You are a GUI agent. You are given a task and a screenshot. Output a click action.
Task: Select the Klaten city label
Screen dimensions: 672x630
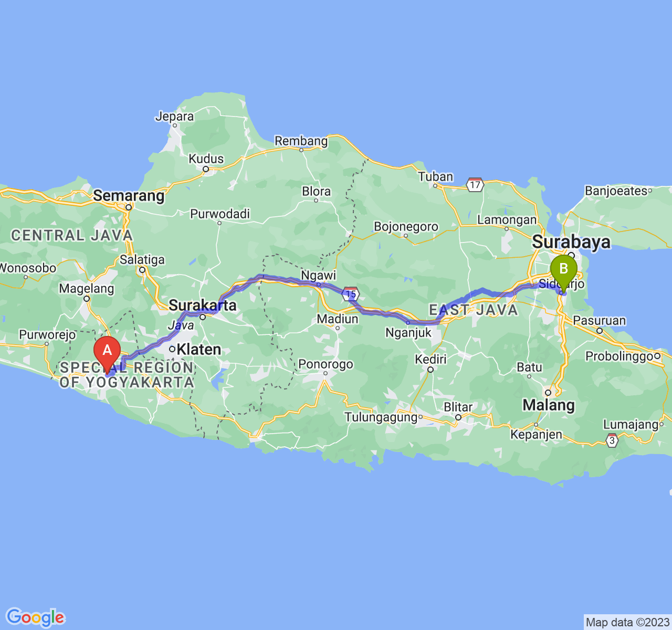[x=198, y=349]
